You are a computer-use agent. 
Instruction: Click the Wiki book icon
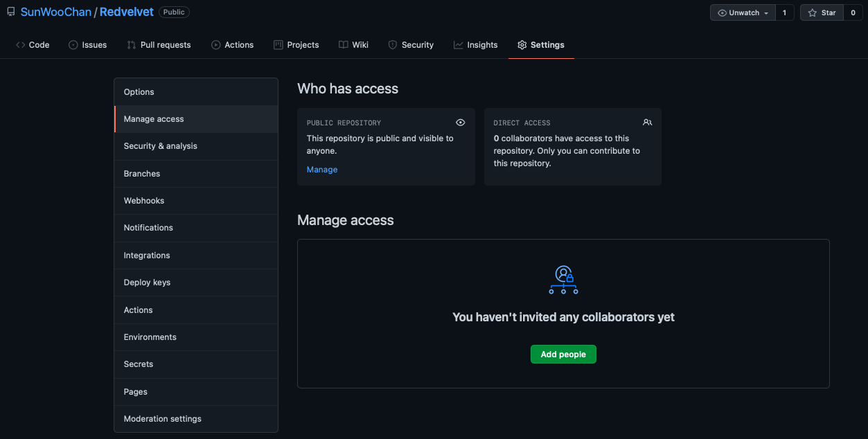[x=344, y=45]
